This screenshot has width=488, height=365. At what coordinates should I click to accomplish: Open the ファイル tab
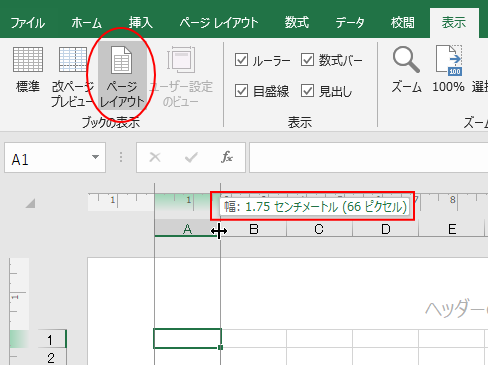(x=28, y=23)
